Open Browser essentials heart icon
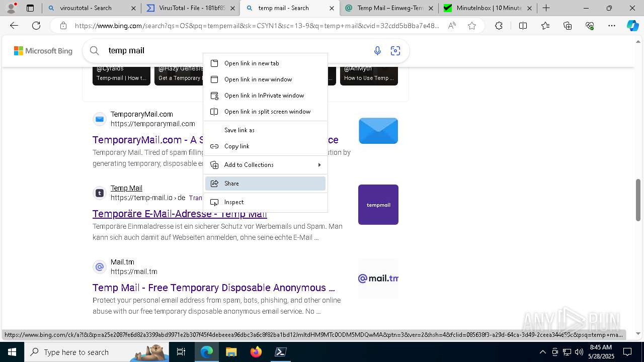Screen dimensions: 644x362 point(590,26)
